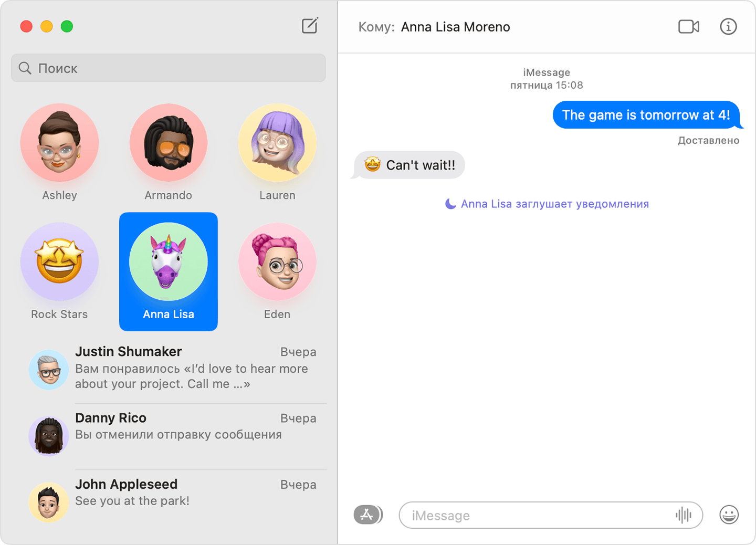Select the blue 'The game is tomorrow' bubble

647,115
